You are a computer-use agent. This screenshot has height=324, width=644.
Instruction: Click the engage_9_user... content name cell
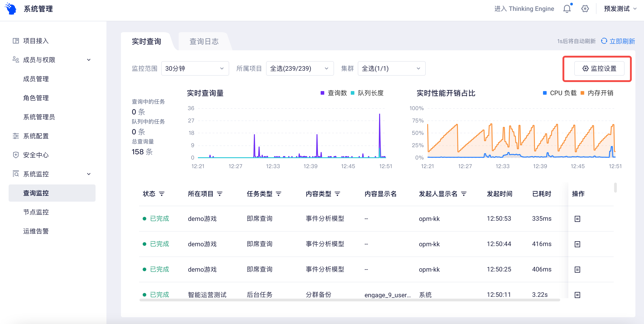(x=387, y=295)
